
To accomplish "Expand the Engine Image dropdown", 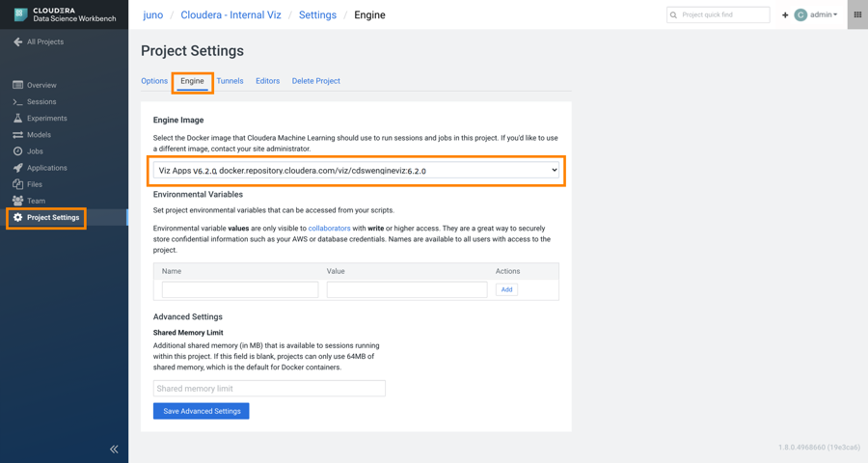I will [356, 171].
